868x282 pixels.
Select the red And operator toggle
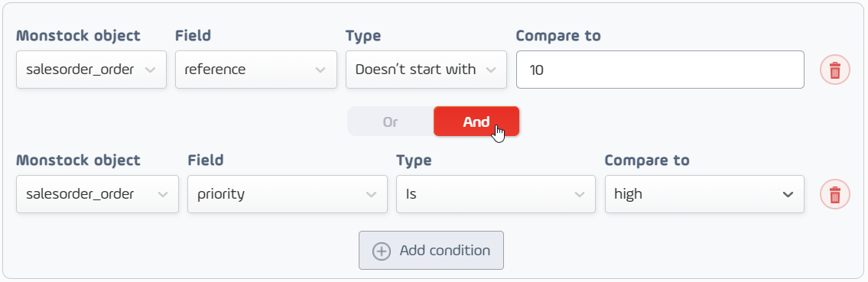[x=476, y=122]
